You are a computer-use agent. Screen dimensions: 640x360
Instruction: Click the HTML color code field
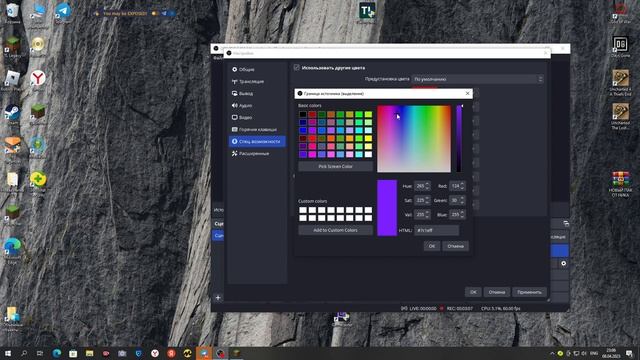[x=436, y=230]
